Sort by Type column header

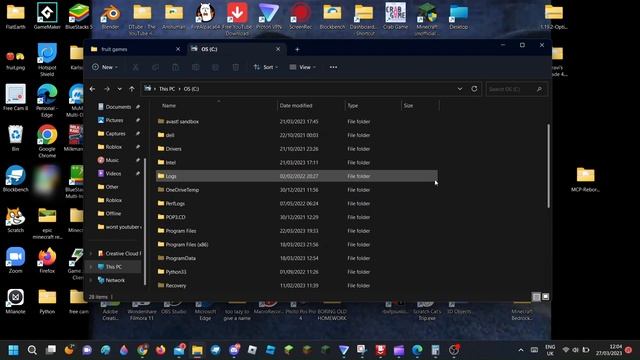373,106
